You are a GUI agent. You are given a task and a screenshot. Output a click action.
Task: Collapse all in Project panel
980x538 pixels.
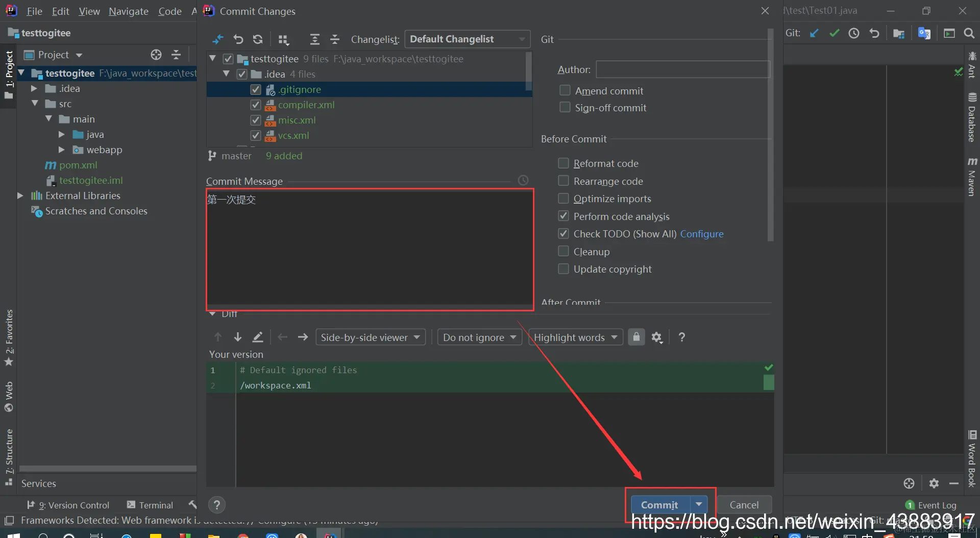point(176,55)
